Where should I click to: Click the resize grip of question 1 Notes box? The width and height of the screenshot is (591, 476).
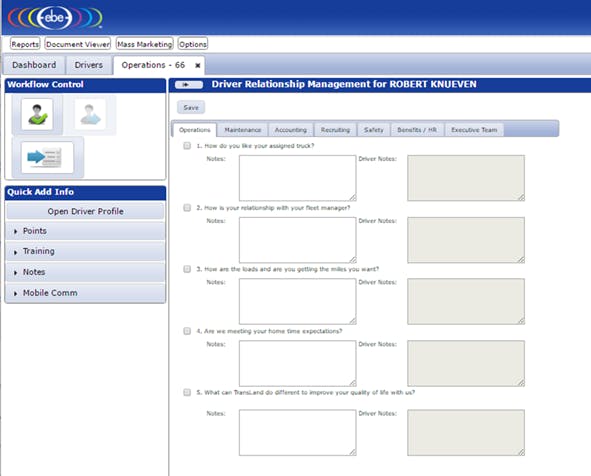(352, 197)
